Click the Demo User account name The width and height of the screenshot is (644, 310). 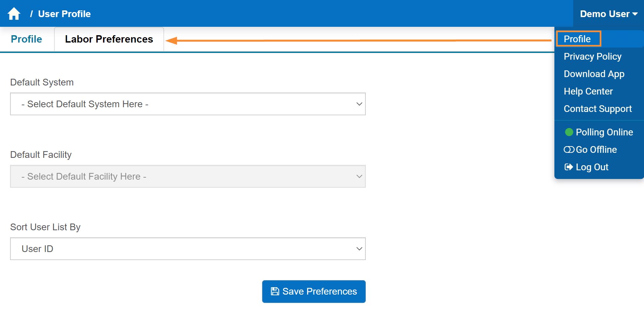tap(604, 14)
